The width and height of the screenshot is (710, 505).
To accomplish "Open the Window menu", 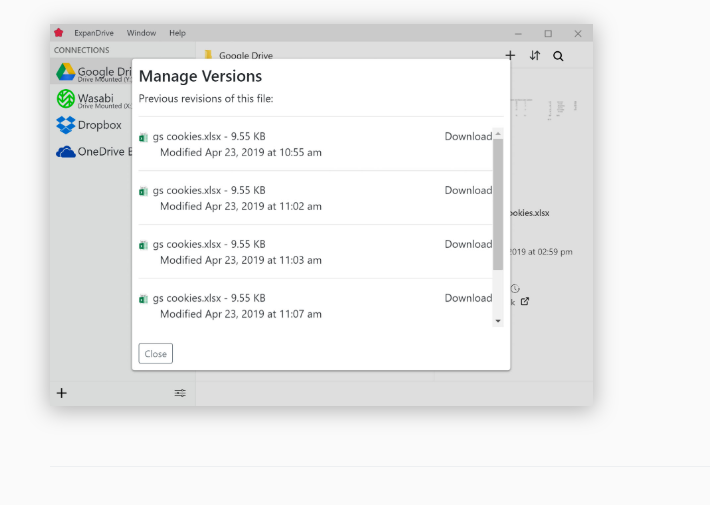I will 141,33.
